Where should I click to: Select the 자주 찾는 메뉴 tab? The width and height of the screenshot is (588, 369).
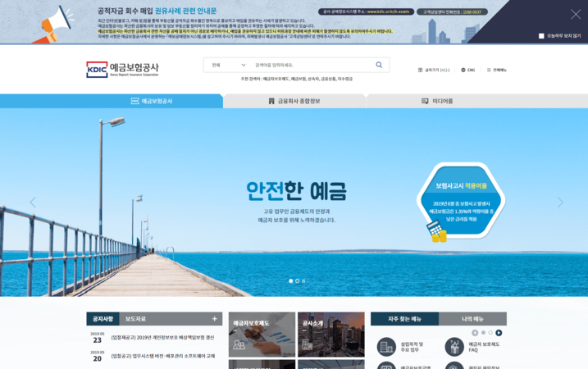(x=404, y=319)
